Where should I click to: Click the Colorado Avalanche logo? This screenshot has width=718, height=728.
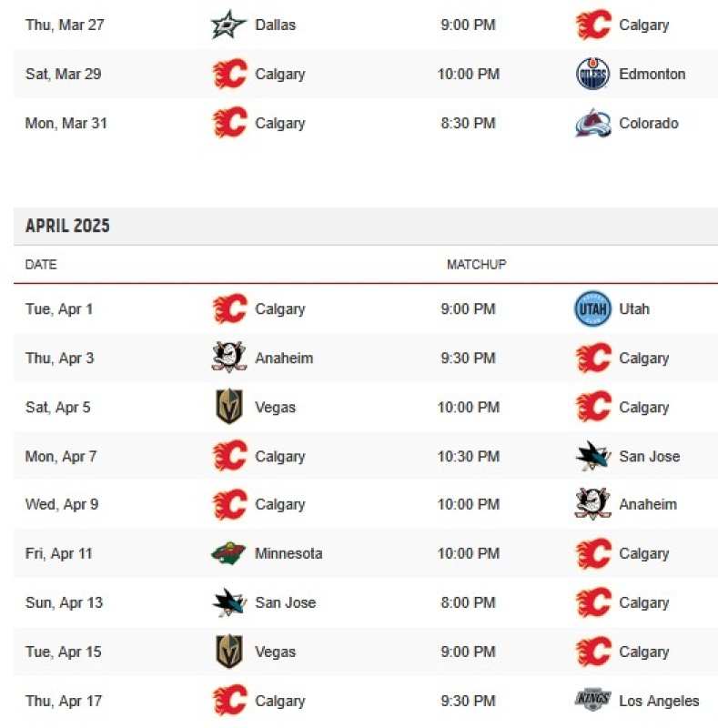592,123
